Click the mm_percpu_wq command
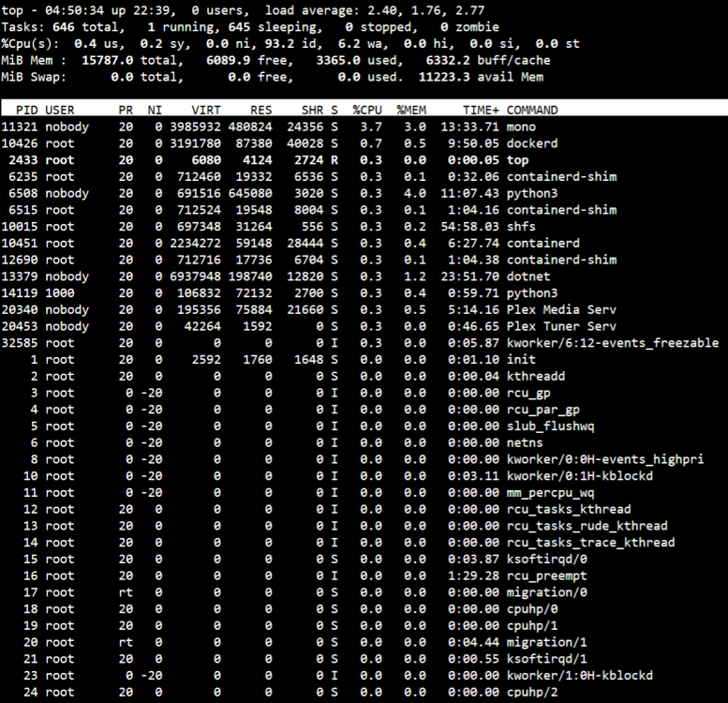This screenshot has height=703, width=728. 550,493
